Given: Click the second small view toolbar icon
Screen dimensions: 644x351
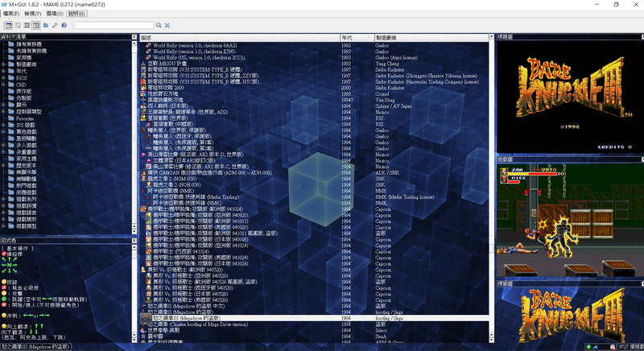Looking at the screenshot, I should tap(18, 26).
